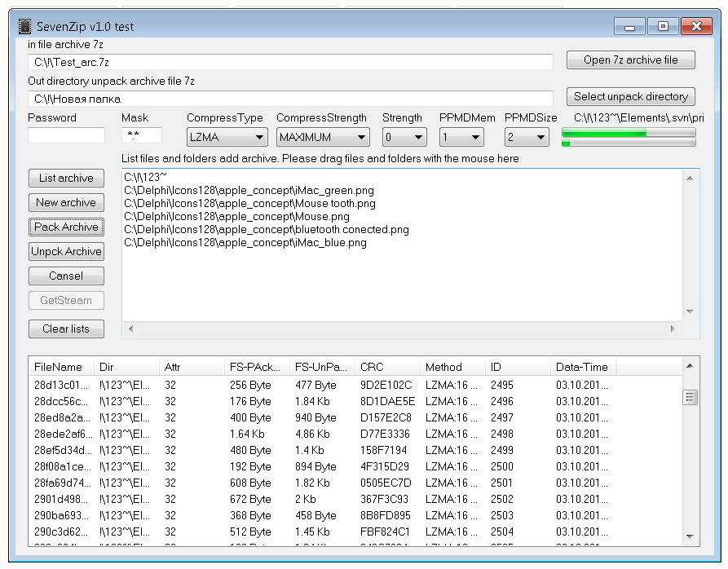Click the Pack Archive button
The width and height of the screenshot is (728, 569).
(66, 227)
